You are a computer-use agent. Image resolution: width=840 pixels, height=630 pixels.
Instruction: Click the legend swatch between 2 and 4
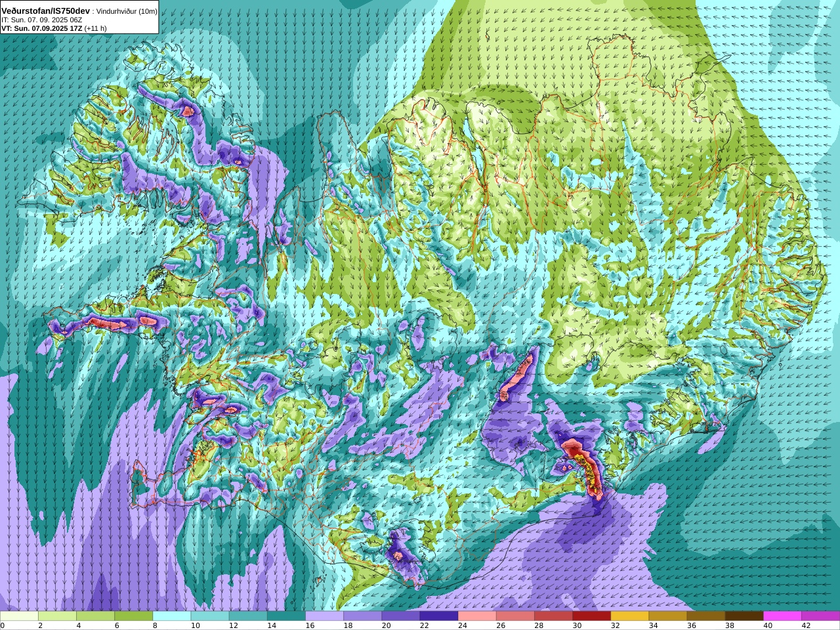click(57, 616)
